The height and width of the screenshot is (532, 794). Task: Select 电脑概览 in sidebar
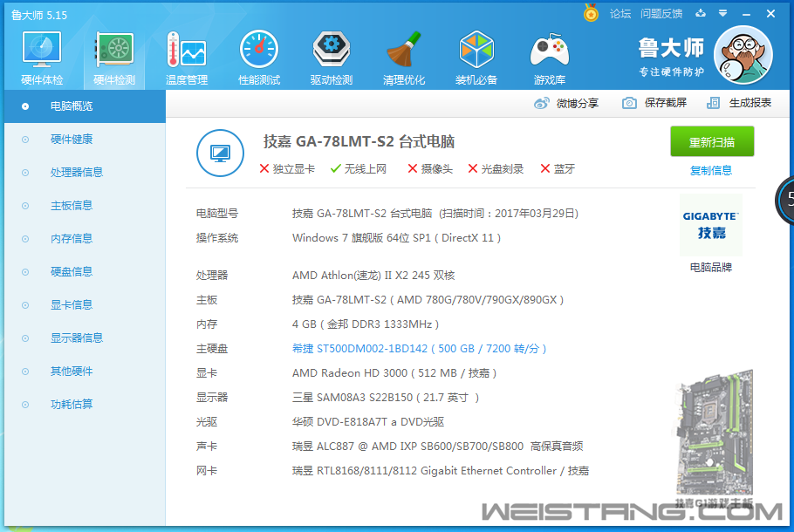pyautogui.click(x=86, y=106)
